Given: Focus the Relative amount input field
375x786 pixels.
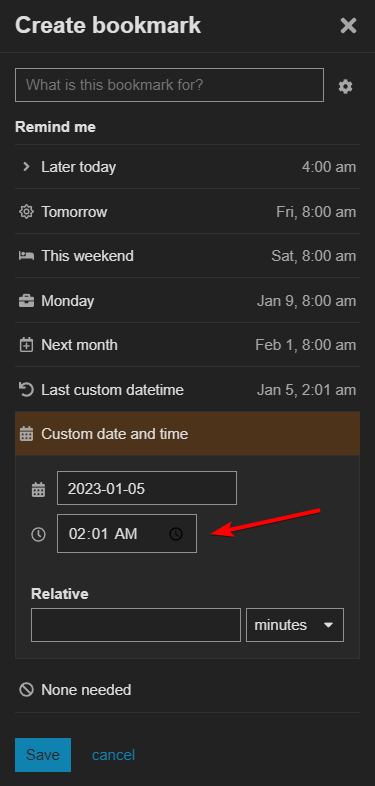Looking at the screenshot, I should click(136, 625).
